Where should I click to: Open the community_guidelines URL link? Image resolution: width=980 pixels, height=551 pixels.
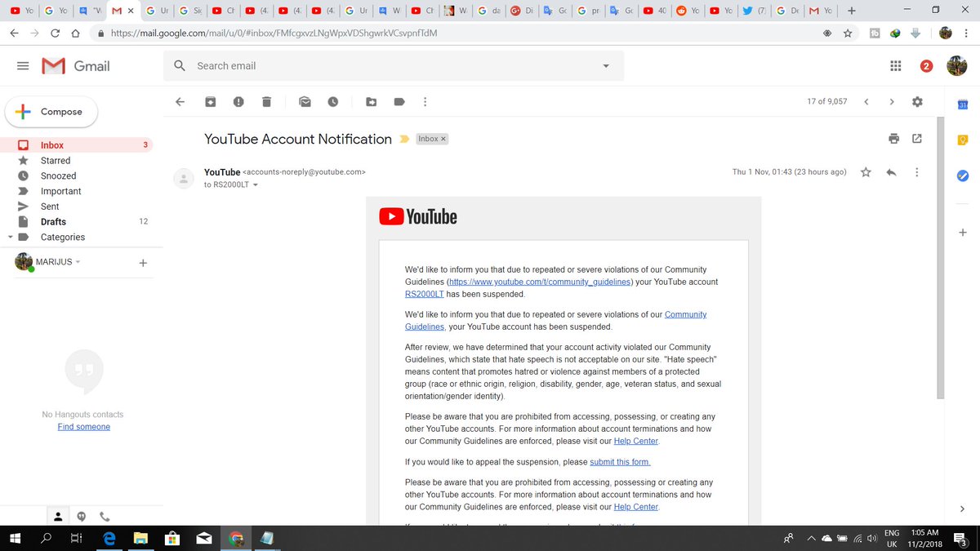click(540, 282)
